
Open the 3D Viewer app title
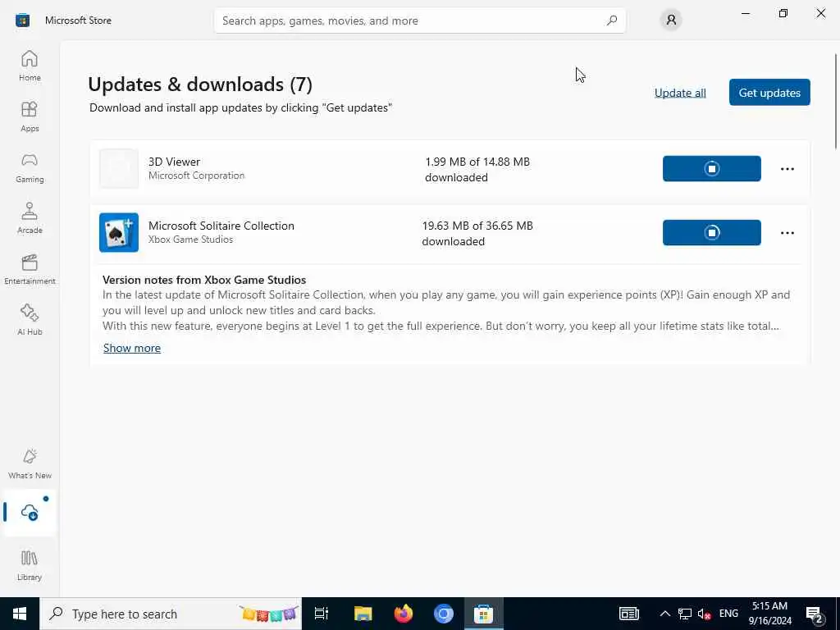coord(174,162)
